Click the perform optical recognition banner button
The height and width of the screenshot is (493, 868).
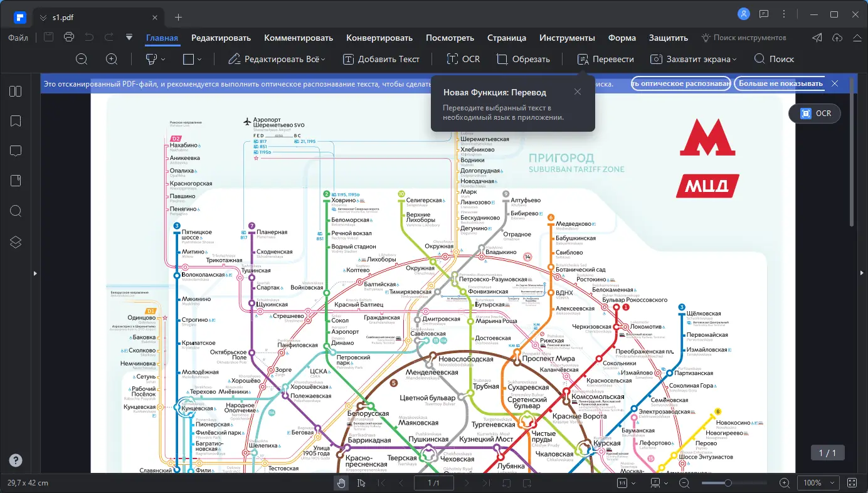point(680,83)
